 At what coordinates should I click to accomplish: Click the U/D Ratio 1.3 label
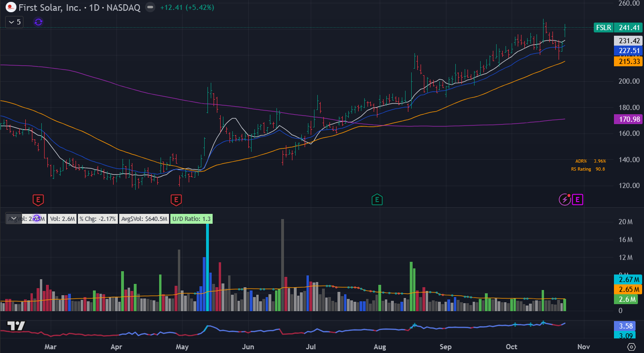pos(192,219)
